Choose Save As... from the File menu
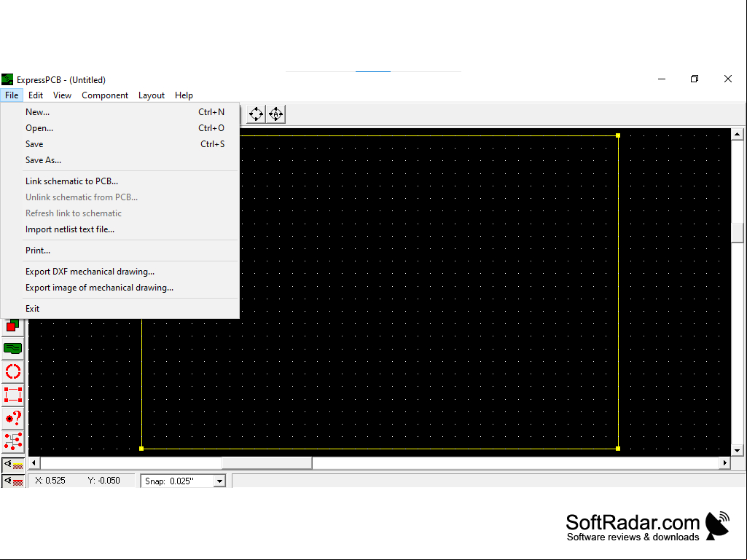The height and width of the screenshot is (560, 747). [120, 160]
